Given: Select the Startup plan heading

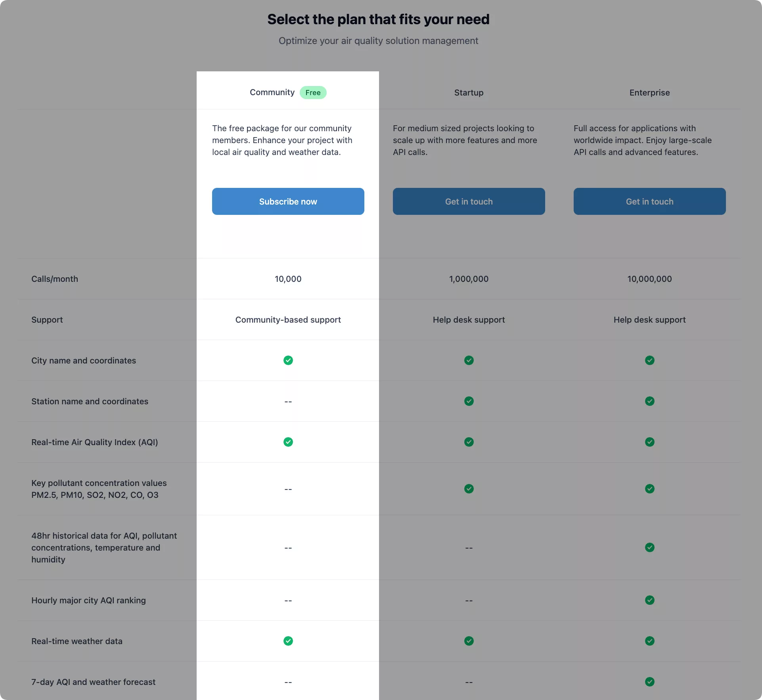Looking at the screenshot, I should (469, 92).
